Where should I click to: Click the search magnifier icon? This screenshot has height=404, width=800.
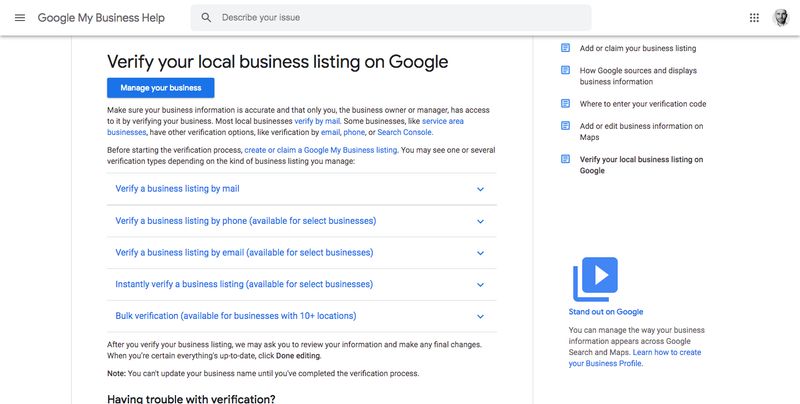[x=206, y=18]
